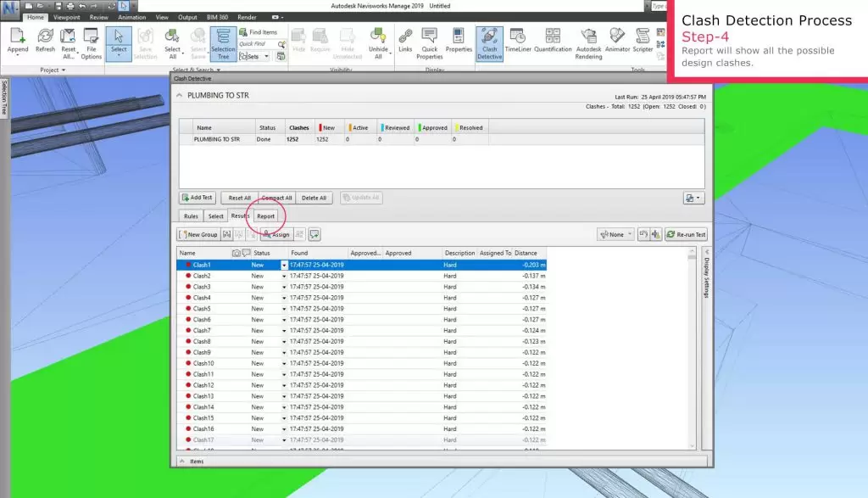The height and width of the screenshot is (498, 868).
Task: Expand the Items section at bottom
Action: pos(180,462)
